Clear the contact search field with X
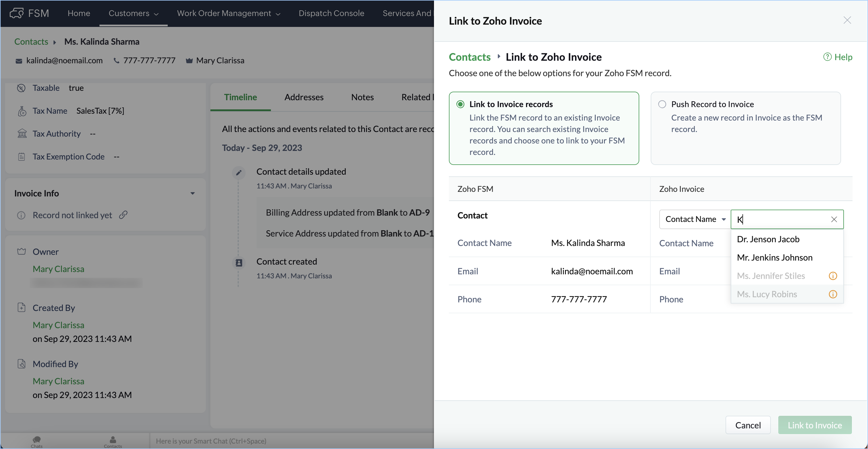Screen dimensions: 868x449 point(834,219)
